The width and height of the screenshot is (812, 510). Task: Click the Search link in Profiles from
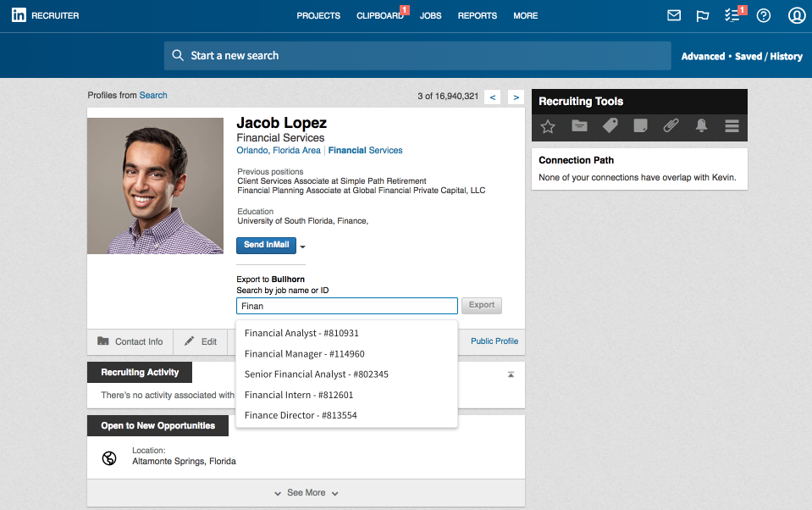click(153, 96)
